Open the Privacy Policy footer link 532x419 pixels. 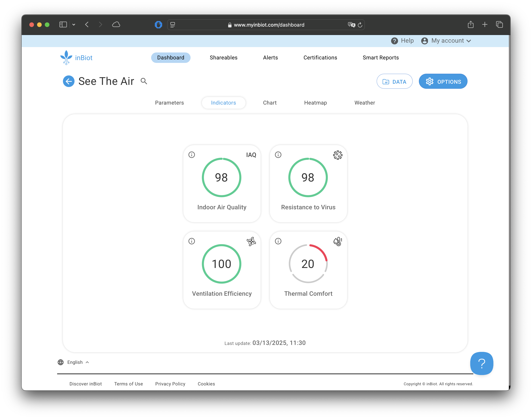tap(170, 384)
